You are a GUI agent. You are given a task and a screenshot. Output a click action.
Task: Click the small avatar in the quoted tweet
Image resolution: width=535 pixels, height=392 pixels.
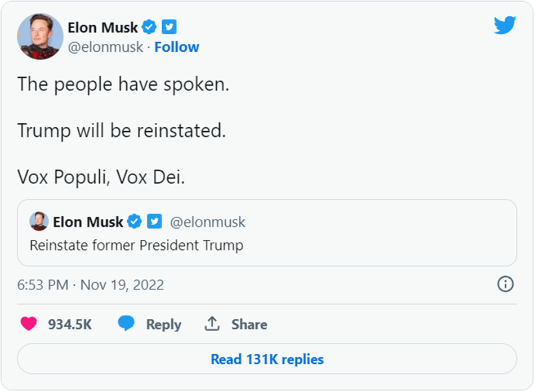click(39, 221)
